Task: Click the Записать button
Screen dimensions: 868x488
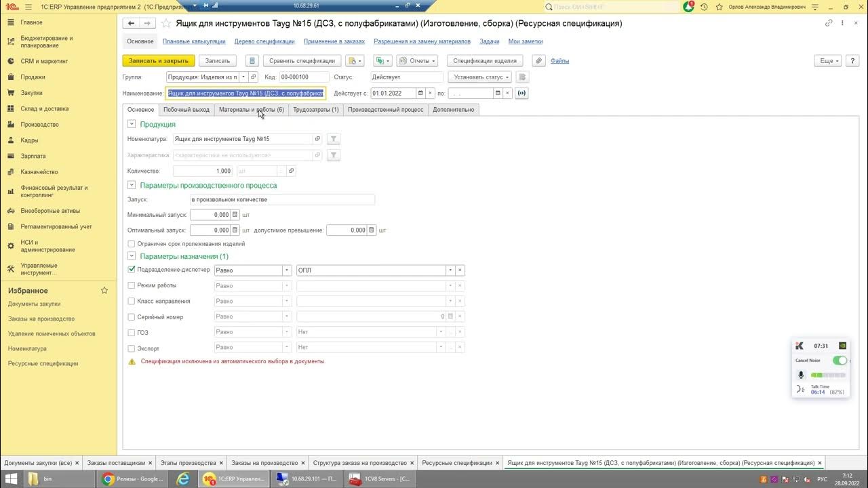Action: [218, 60]
